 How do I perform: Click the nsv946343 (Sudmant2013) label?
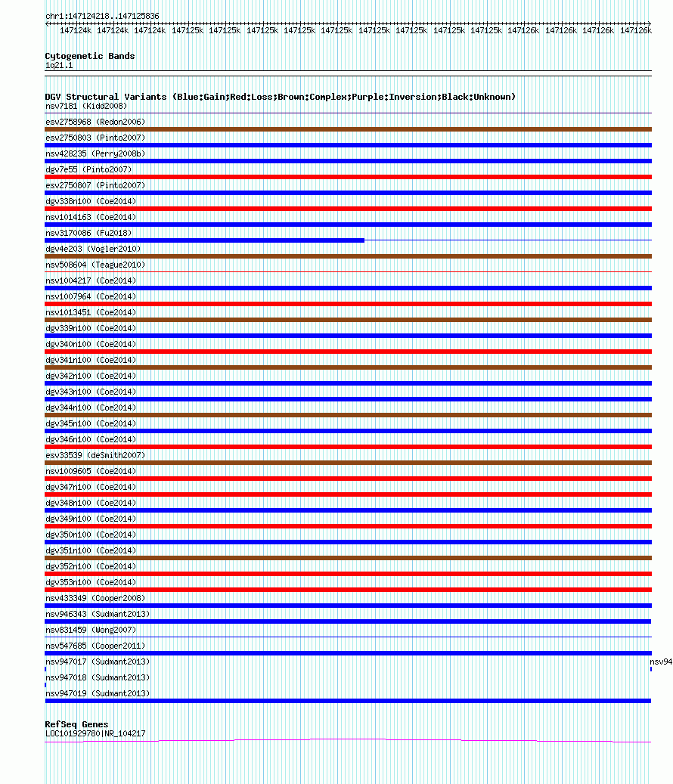coord(98,614)
